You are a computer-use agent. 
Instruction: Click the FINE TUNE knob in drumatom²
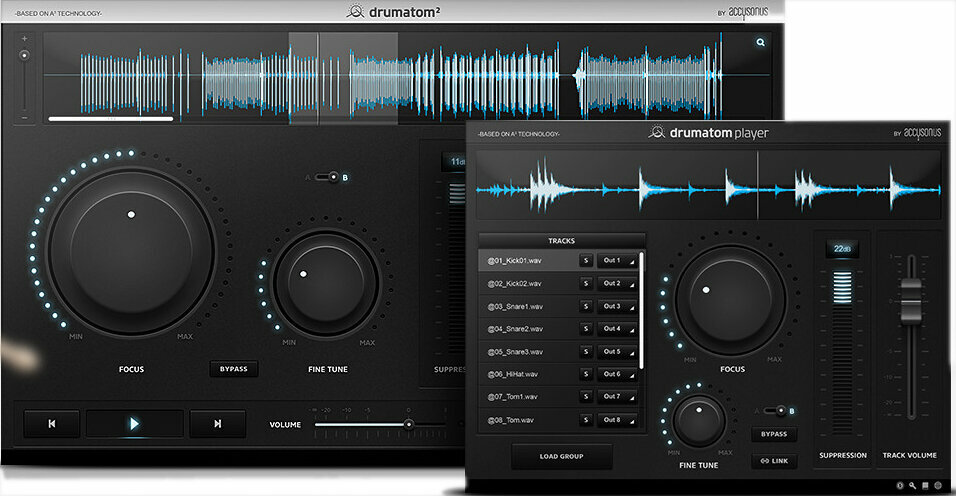(x=326, y=282)
